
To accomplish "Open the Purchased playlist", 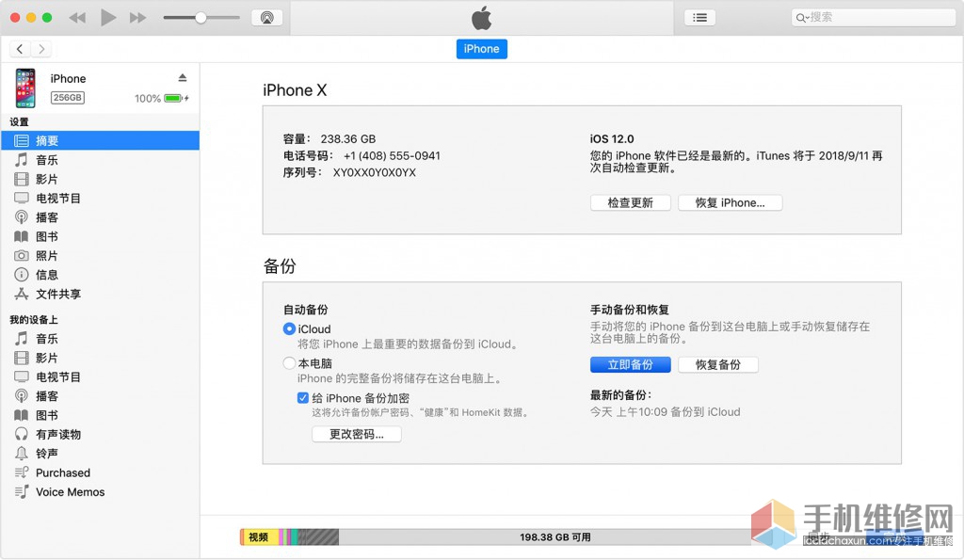I will 100,472.
